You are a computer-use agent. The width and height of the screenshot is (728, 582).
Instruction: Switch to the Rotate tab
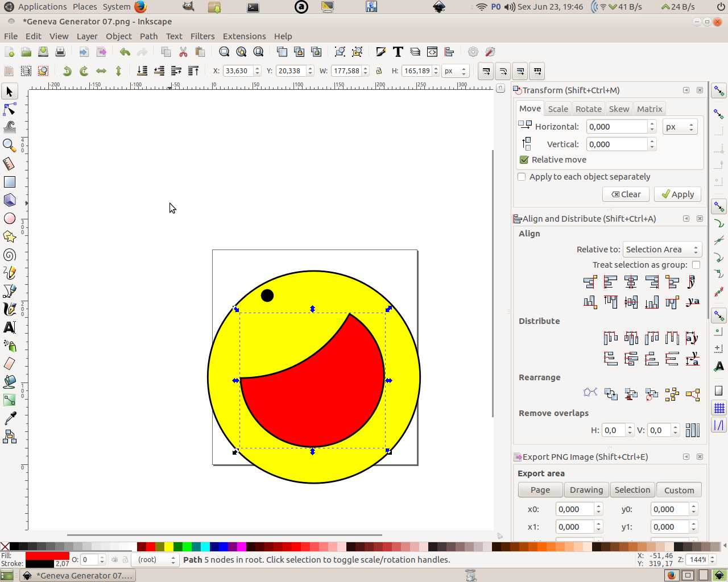tap(588, 109)
